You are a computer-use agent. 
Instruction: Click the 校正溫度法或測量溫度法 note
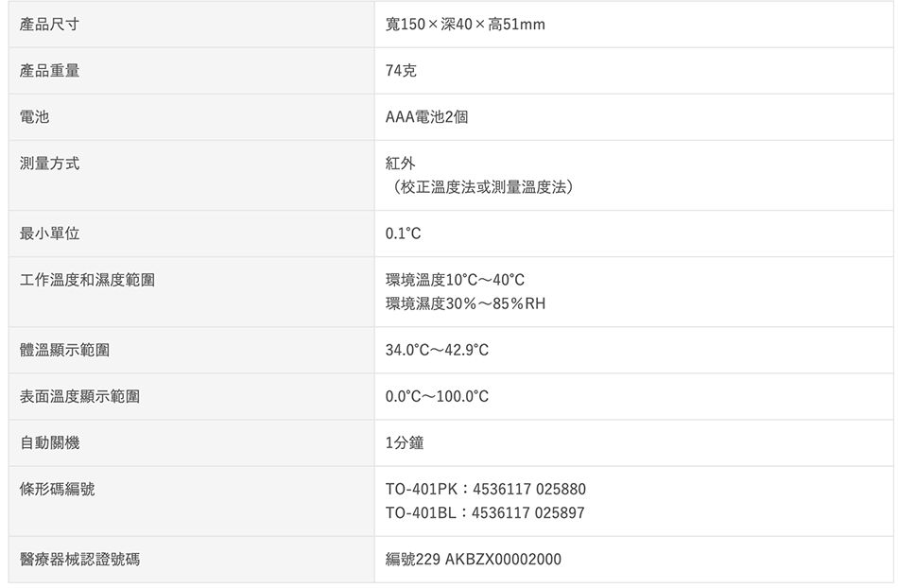483,186
